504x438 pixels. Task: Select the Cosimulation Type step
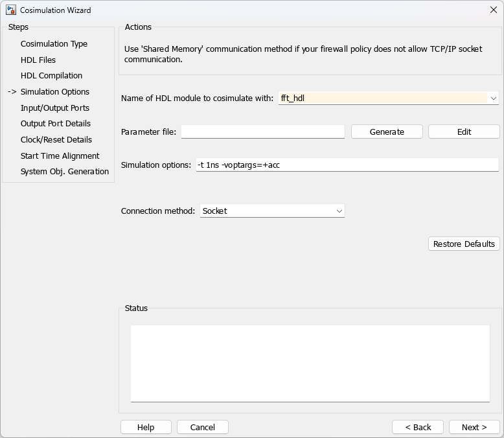point(54,44)
